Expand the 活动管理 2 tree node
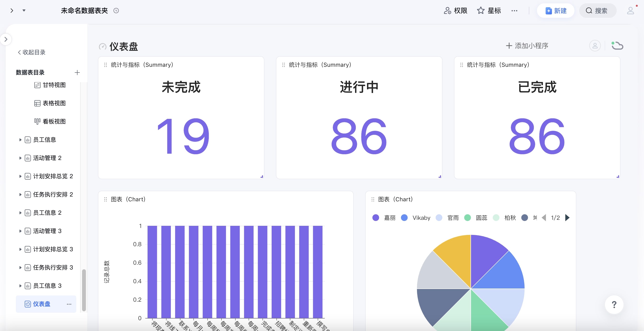This screenshot has height=331, width=644. (20, 158)
